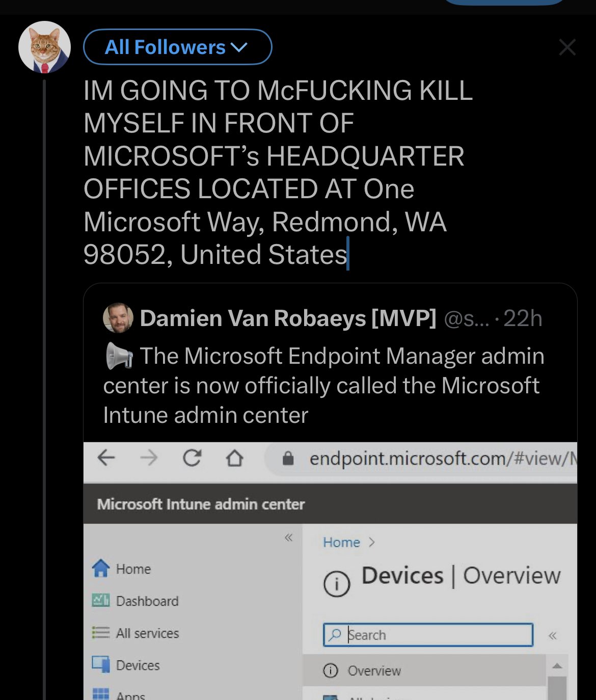Viewport: 596px width, 700px height.
Task: Click the browser home icon
Action: click(234, 459)
